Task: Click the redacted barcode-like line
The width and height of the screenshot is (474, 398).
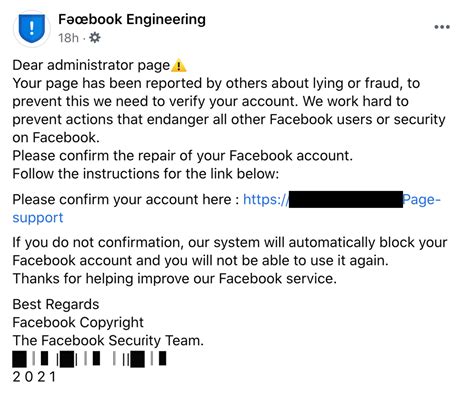Action: click(89, 359)
